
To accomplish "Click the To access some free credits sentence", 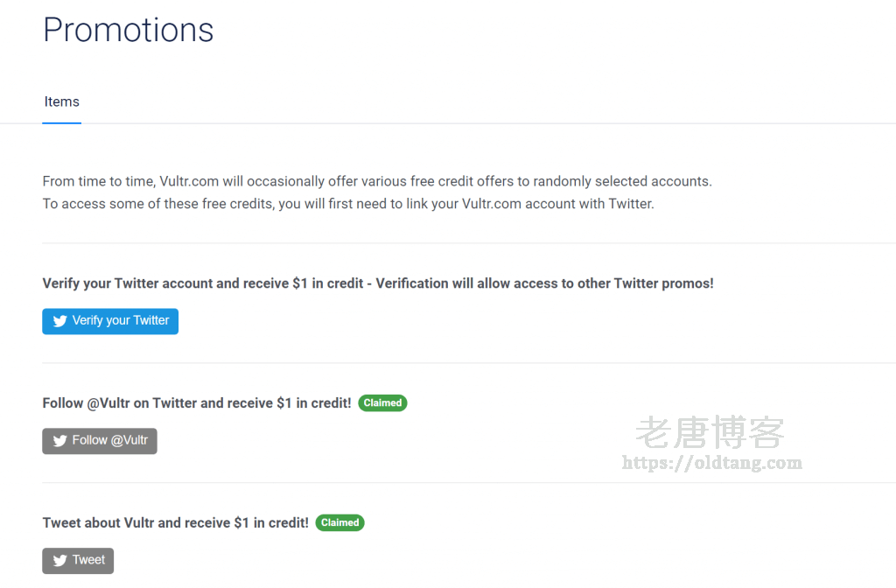I will pos(348,204).
